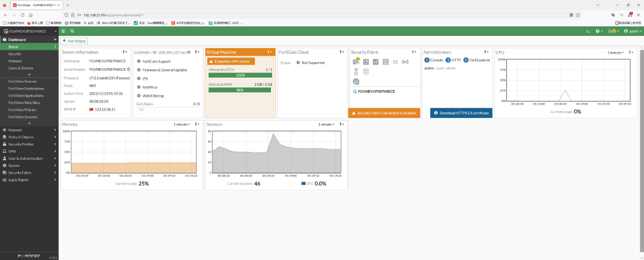Image resolution: width=644 pixels, height=260 pixels.
Task: Expand the VPN sidebar section
Action: (x=29, y=151)
